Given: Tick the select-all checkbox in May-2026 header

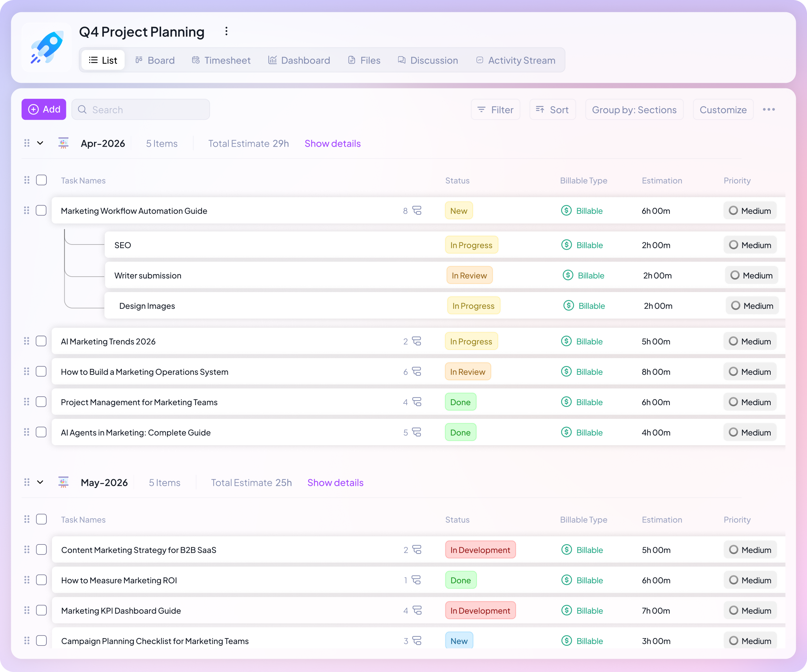Looking at the screenshot, I should pyautogui.click(x=42, y=519).
